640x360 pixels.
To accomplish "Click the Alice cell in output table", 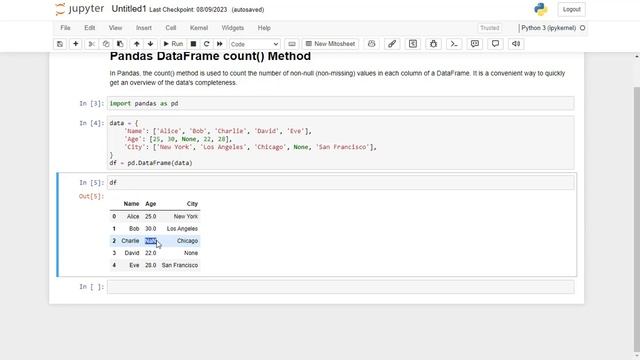I will pyautogui.click(x=133, y=216).
